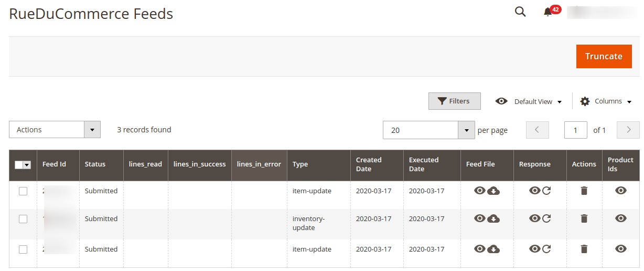Sort by Feed Id column header
The width and height of the screenshot is (644, 271).
[54, 164]
